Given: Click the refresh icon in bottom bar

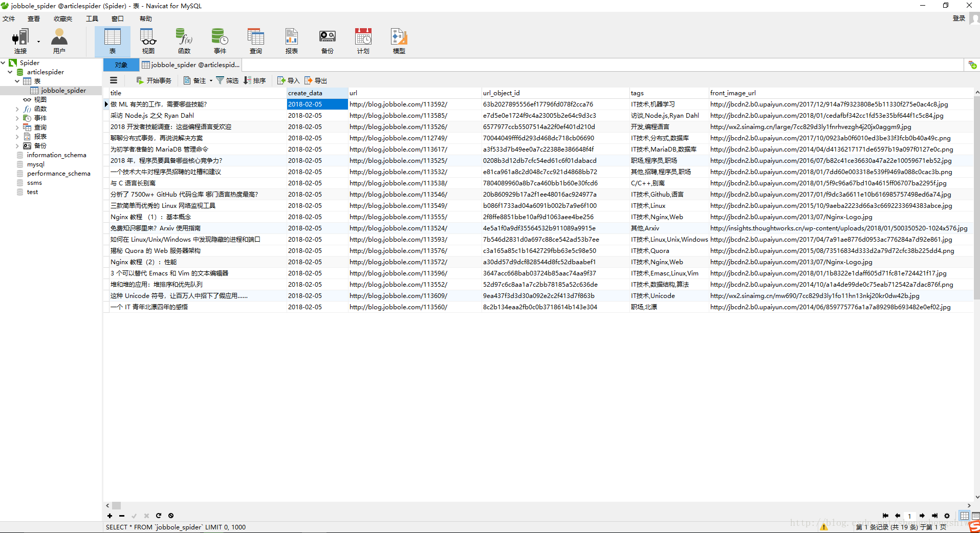Looking at the screenshot, I should point(159,516).
